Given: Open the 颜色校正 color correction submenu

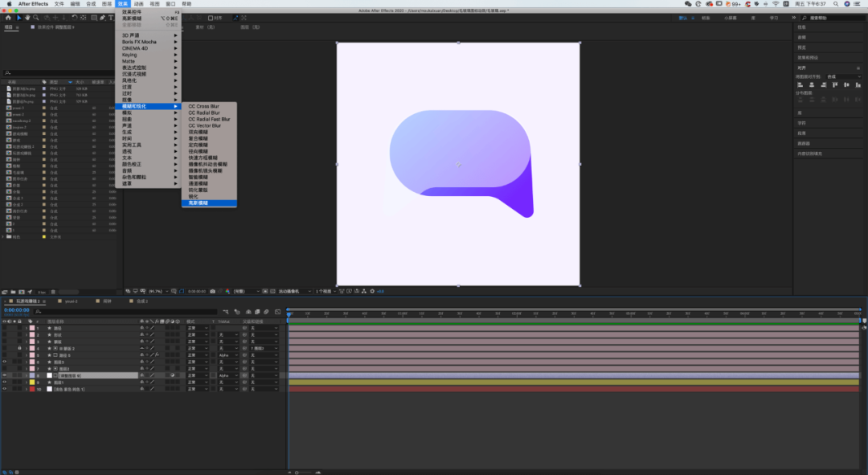Looking at the screenshot, I should 149,165.
